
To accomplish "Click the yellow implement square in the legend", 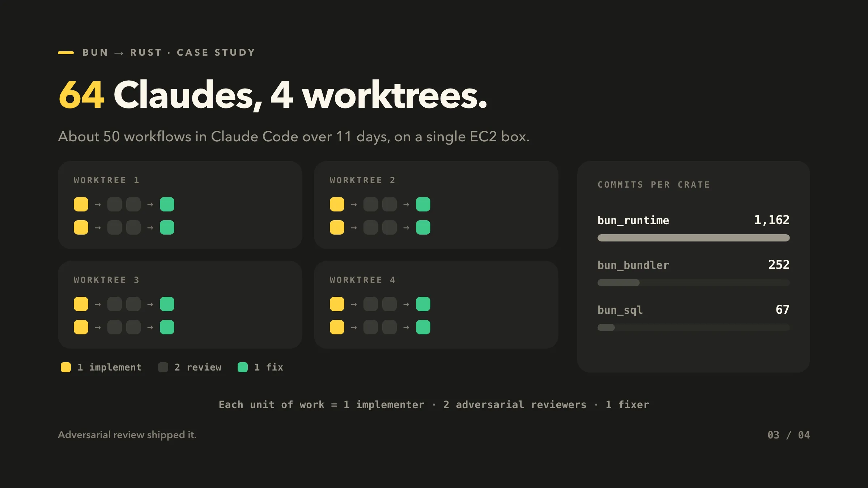I will (66, 367).
